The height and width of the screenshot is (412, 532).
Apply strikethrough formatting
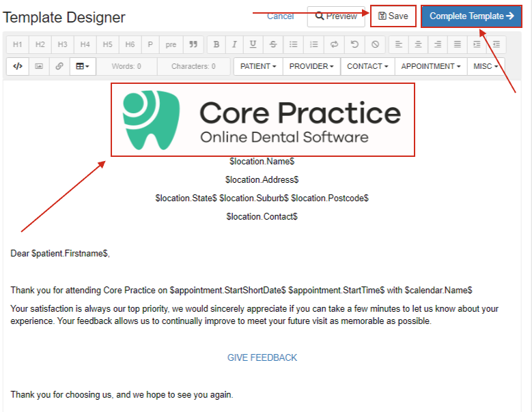(272, 44)
